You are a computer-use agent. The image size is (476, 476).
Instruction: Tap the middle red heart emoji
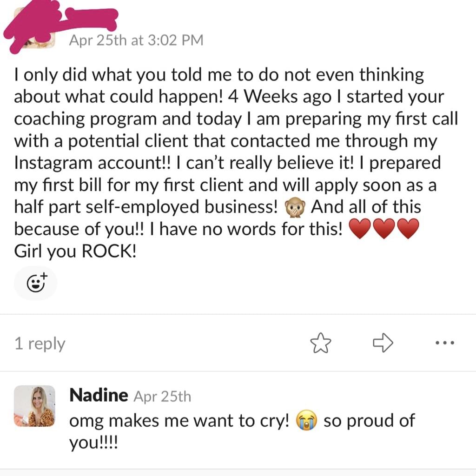384,229
